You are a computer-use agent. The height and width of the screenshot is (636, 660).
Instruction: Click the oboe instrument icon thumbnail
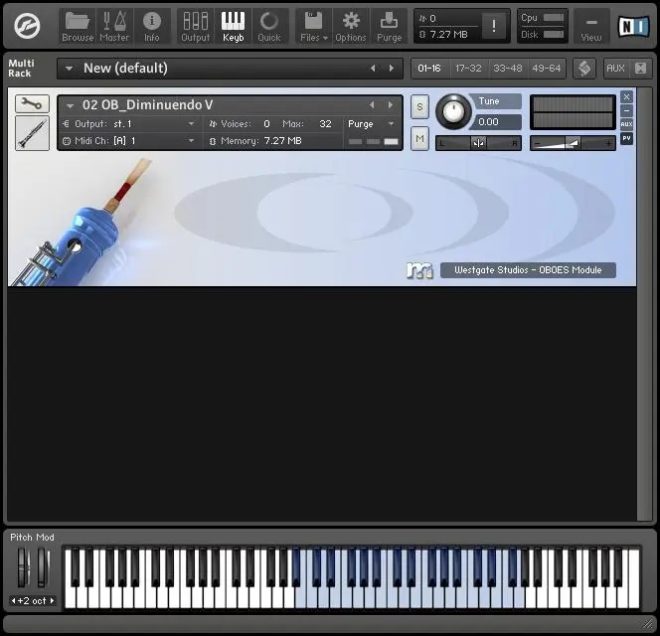click(32, 133)
